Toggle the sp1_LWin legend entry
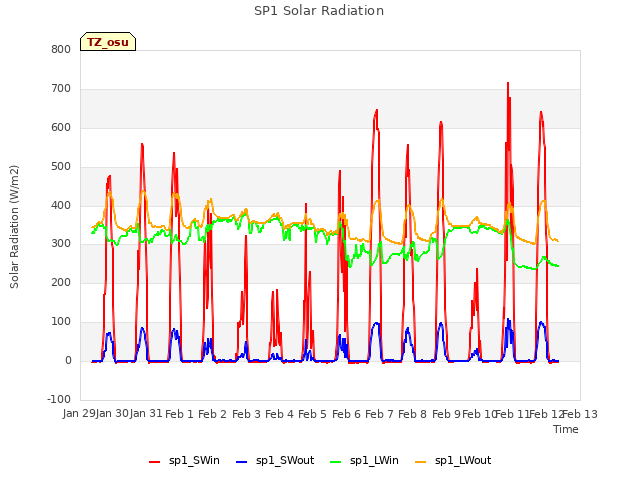The image size is (640, 480). point(364,461)
